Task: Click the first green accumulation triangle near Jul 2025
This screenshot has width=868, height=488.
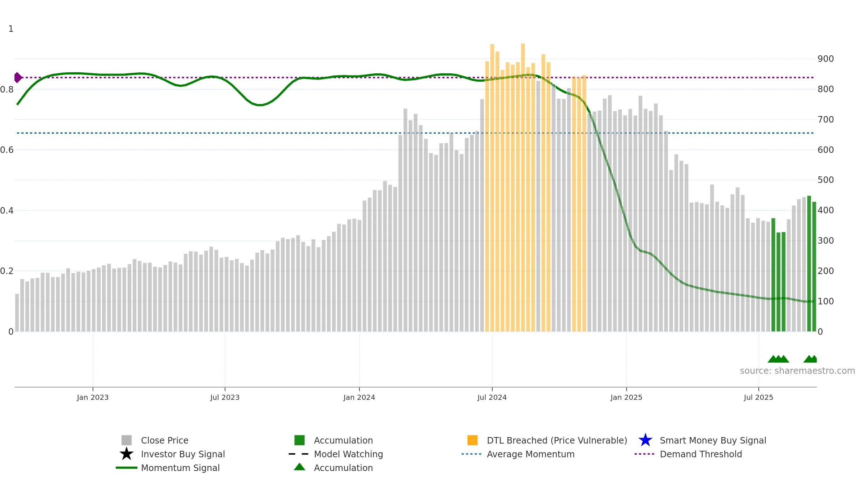Action: coord(773,359)
